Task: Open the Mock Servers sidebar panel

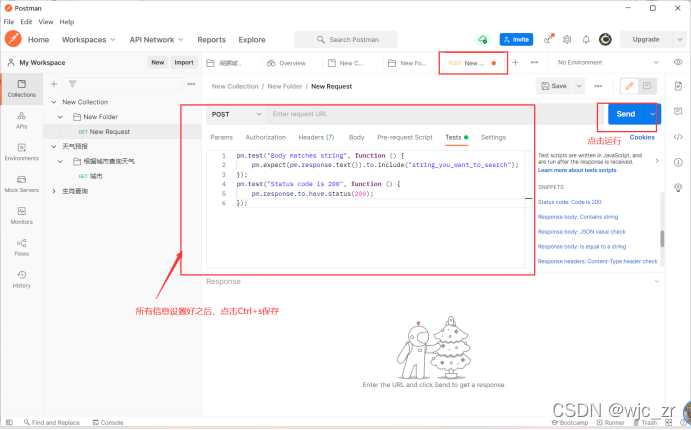Action: [x=21, y=184]
